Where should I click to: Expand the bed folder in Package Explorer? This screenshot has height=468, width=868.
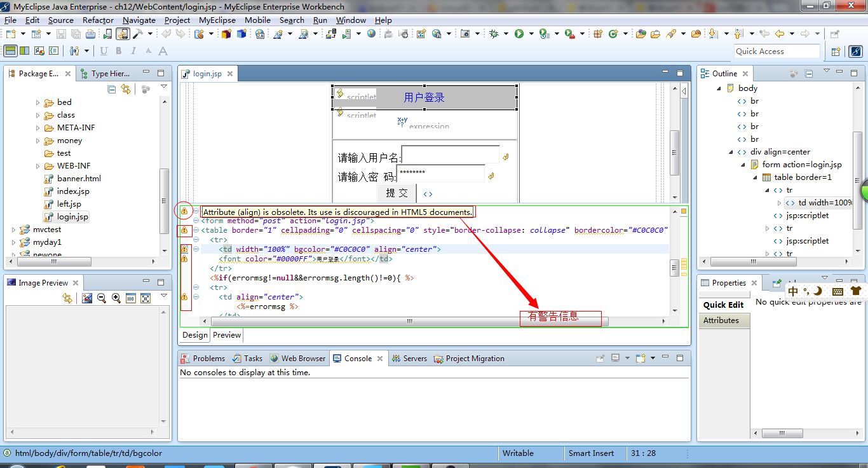point(37,102)
